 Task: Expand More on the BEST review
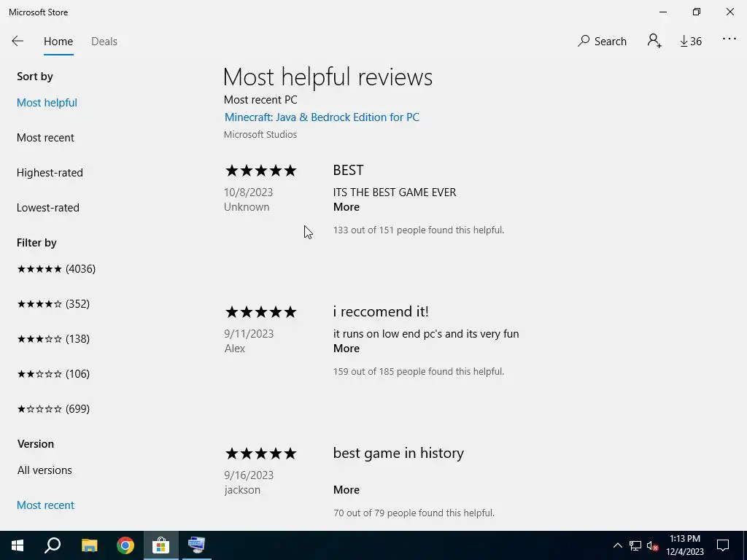347,207
